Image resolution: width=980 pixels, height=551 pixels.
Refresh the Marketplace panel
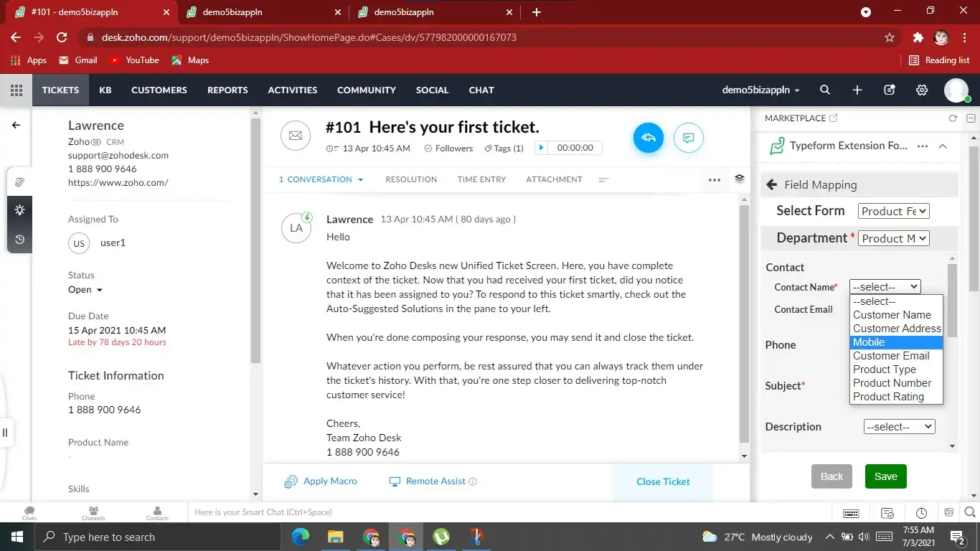953,118
